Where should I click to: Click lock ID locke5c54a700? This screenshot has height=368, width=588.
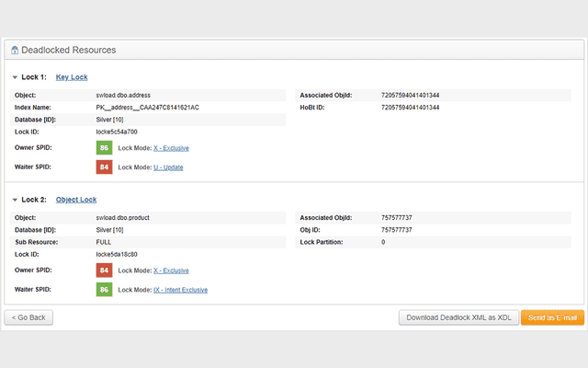click(x=117, y=132)
